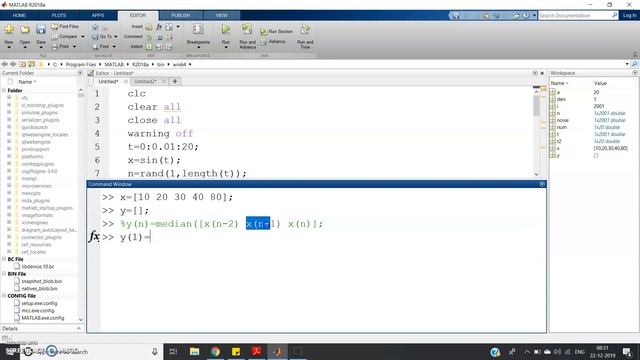Viewport: 640px width, 360px height.
Task: Switch to the VIEW tab
Action: (x=222, y=16)
